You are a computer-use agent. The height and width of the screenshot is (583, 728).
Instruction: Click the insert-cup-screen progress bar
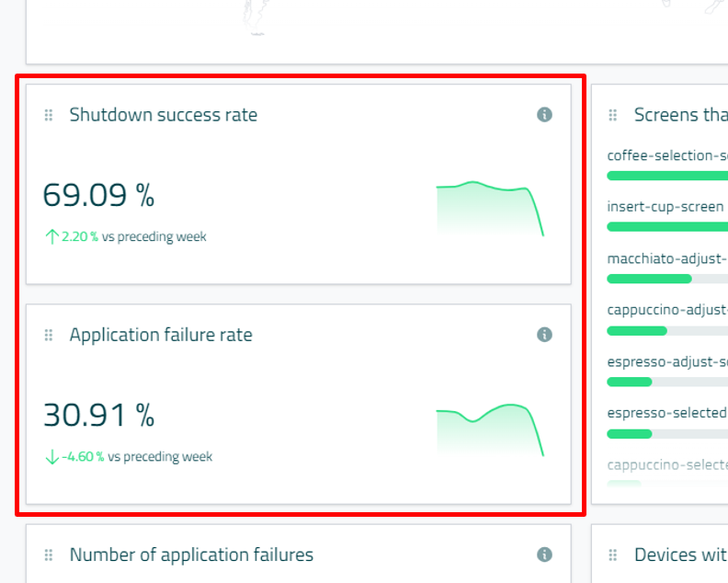666,226
